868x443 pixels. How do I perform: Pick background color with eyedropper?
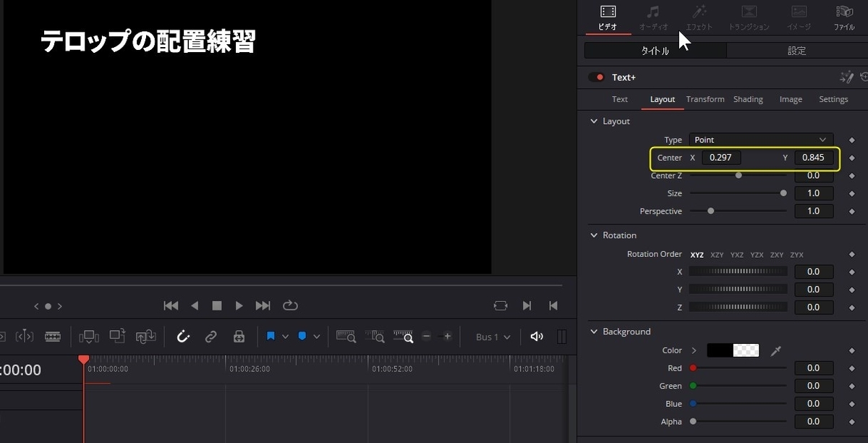(776, 350)
